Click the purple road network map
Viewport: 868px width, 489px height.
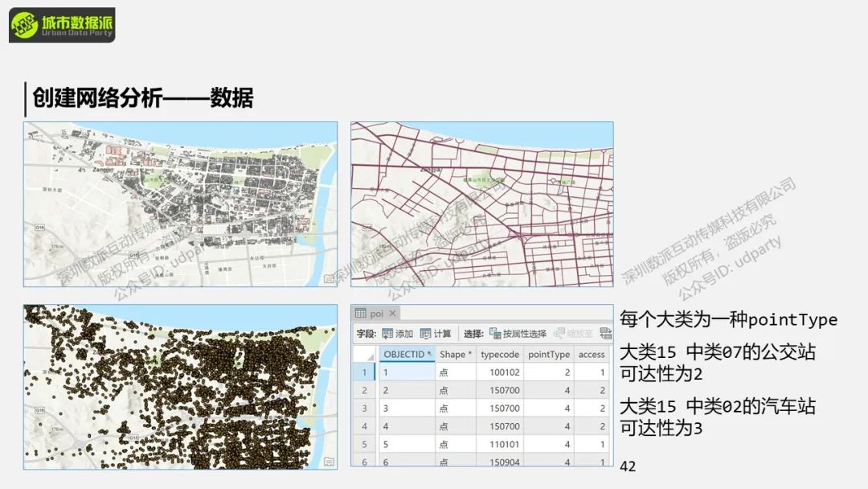tap(482, 204)
